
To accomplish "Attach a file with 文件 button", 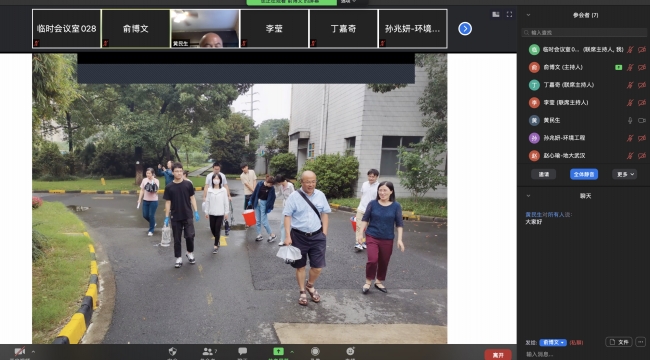I will click(x=619, y=342).
